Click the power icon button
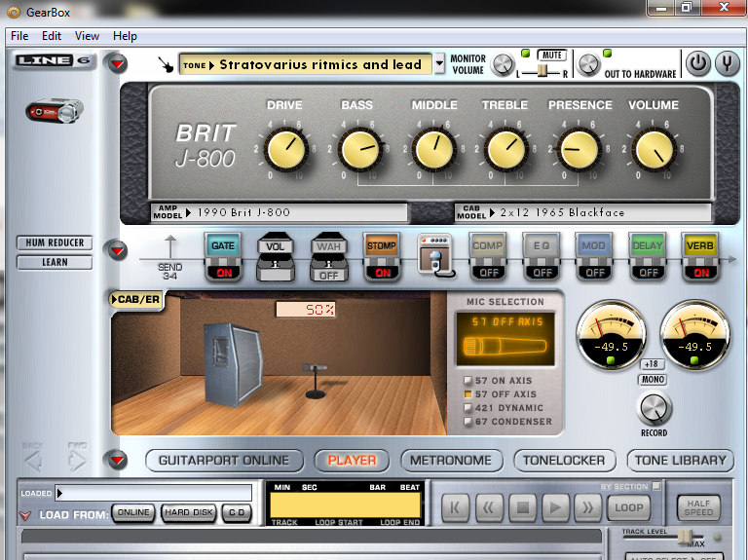Image resolution: width=748 pixels, height=560 pixels. (x=697, y=64)
